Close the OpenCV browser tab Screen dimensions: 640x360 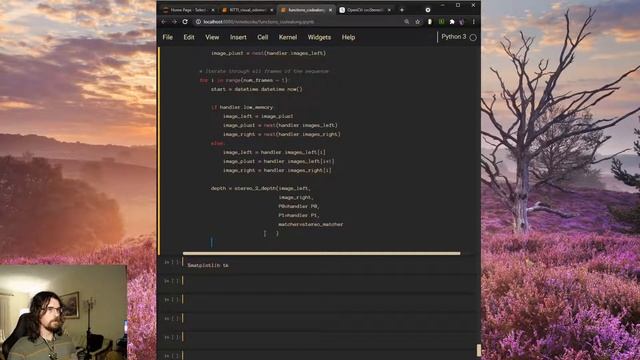coord(389,10)
